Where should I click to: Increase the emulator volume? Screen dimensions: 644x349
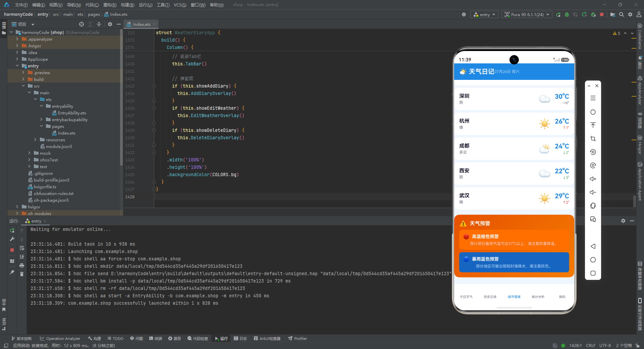coord(593,179)
